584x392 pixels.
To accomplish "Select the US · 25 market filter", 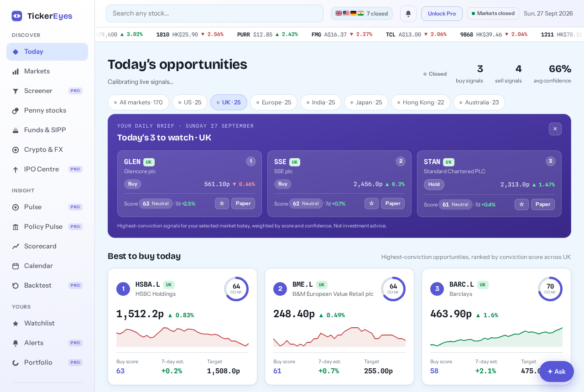I will click(x=190, y=103).
